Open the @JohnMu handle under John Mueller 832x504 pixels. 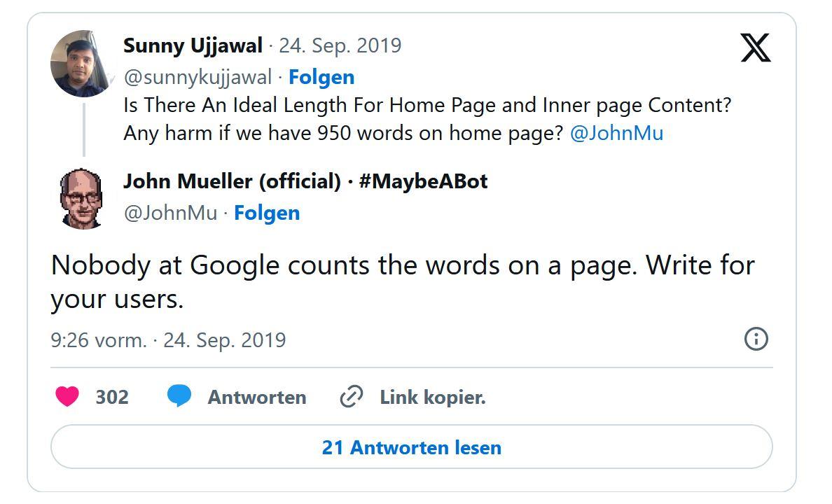pos(171,213)
